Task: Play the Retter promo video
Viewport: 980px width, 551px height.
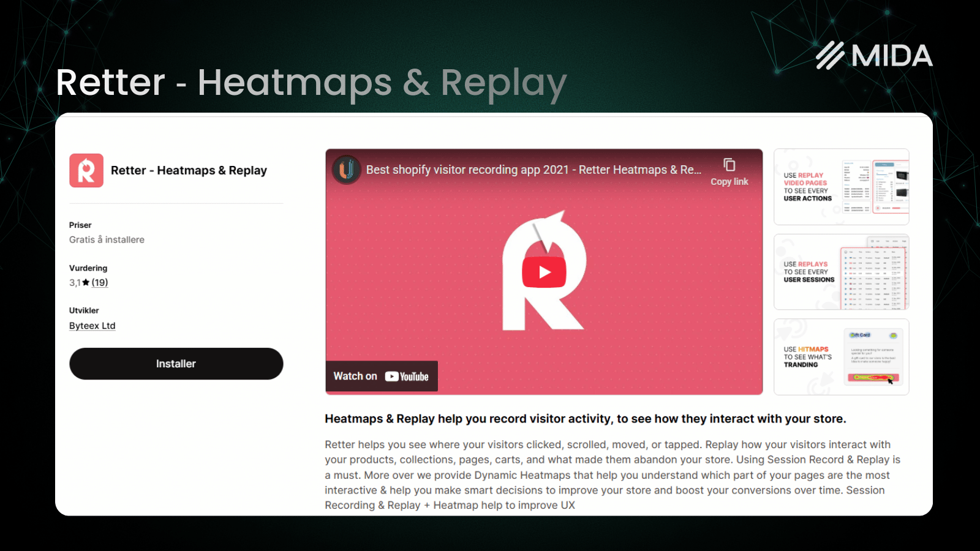Action: click(544, 273)
